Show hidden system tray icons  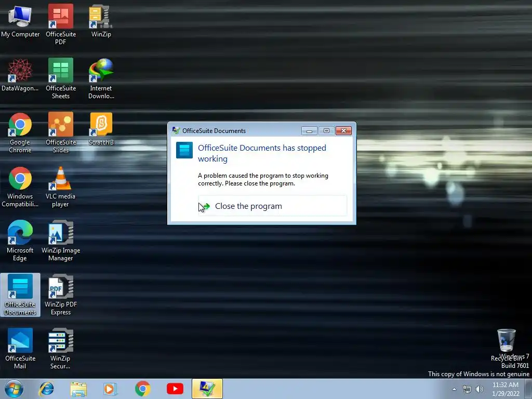[454, 389]
